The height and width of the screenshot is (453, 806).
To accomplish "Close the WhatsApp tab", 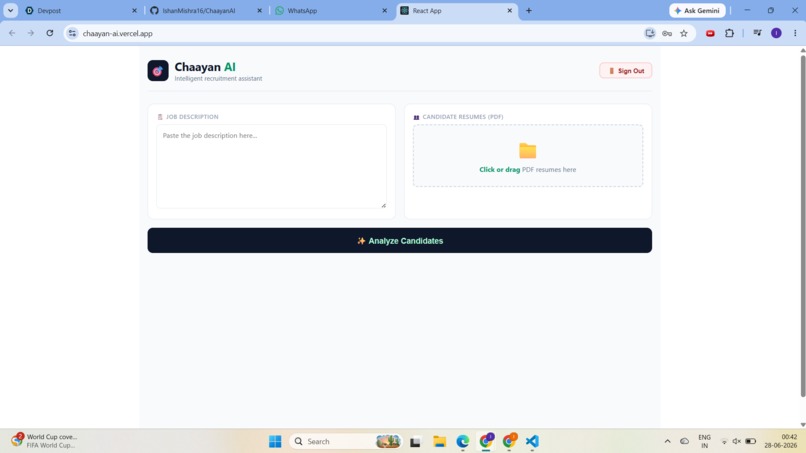I will (384, 11).
